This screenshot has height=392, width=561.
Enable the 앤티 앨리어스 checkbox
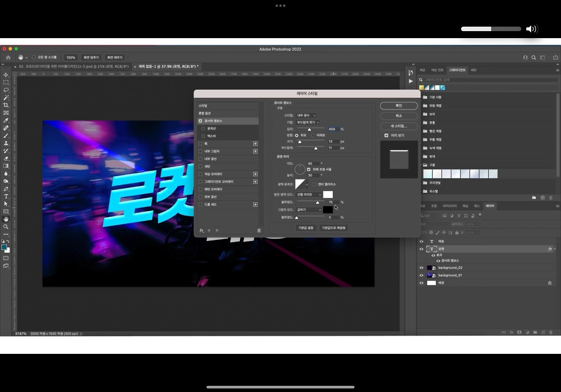coord(314,184)
